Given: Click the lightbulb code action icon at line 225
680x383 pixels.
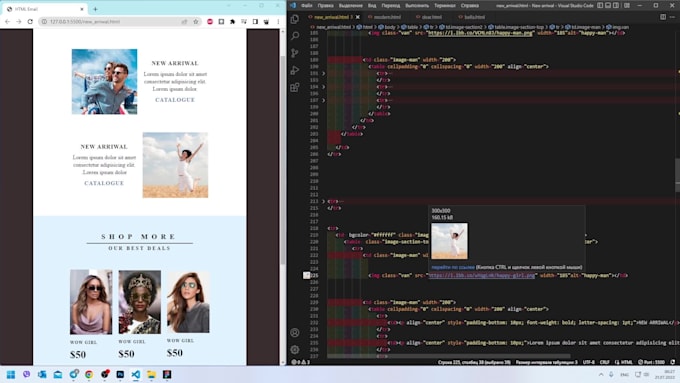Looking at the screenshot, I should coord(306,275).
